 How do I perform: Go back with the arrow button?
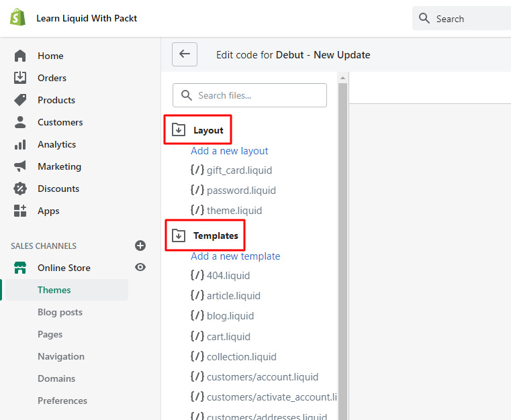(185, 54)
